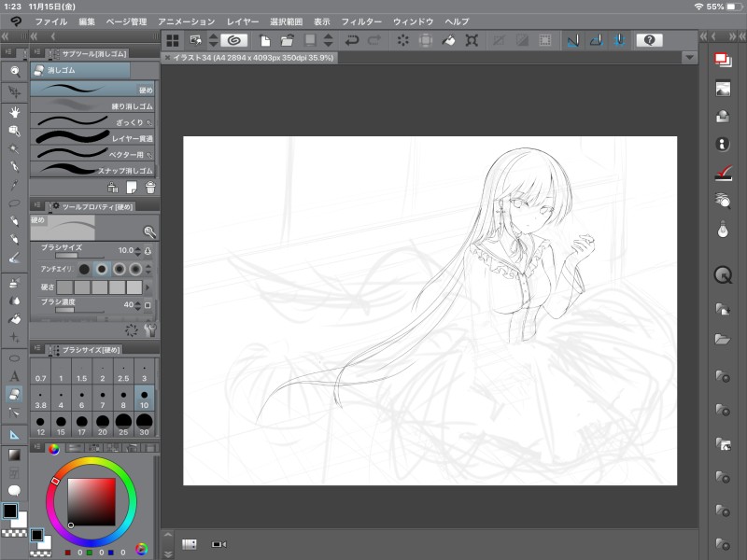This screenshot has height=560, width=747.
Task: Select the レイヤー貫通 eraser
Action: (92, 138)
